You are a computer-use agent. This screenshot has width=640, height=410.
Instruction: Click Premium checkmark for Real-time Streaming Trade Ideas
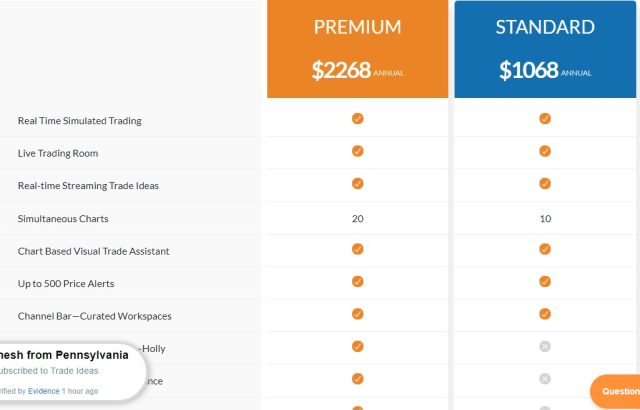tap(357, 184)
